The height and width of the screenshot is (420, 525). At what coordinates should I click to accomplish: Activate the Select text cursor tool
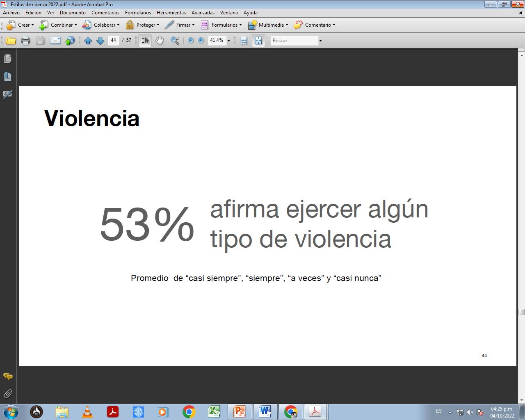click(x=145, y=41)
